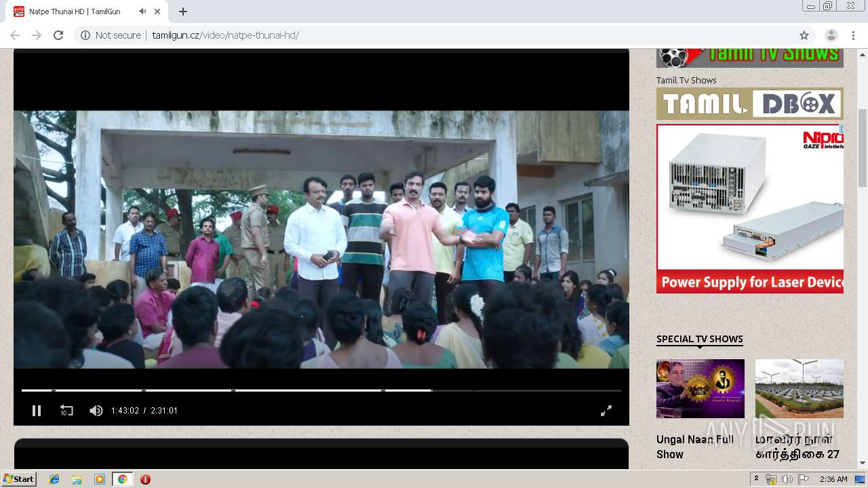Close the Natpe Thunai HD tab

coord(158,12)
